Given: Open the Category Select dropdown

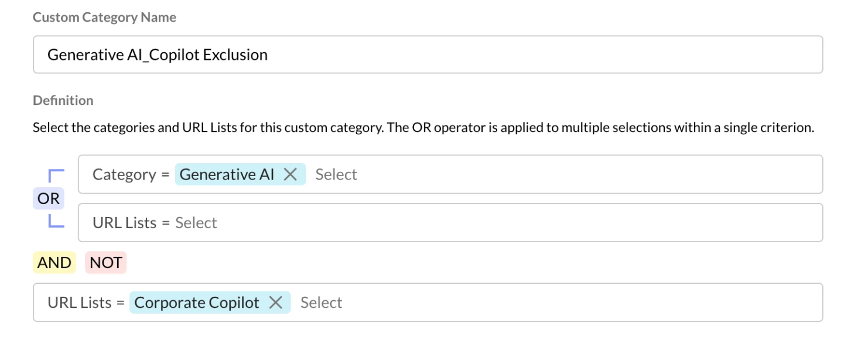Looking at the screenshot, I should (x=336, y=174).
